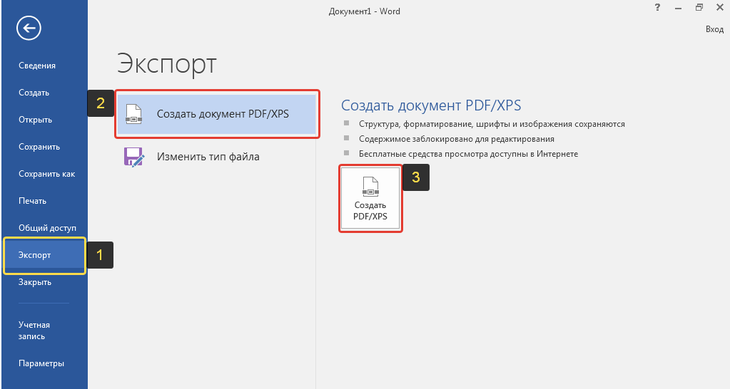Select Печать from the sidebar
Image resolution: width=730 pixels, height=389 pixels.
[33, 201]
